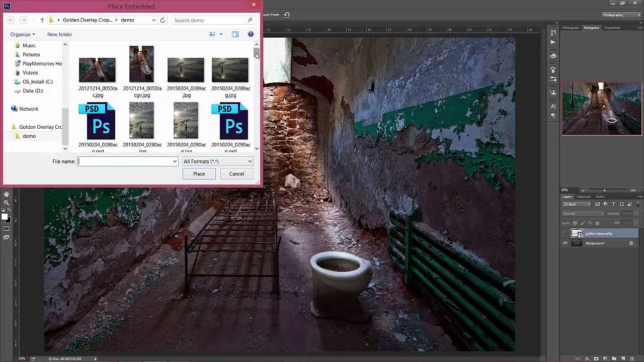Switch to the Navigator tab

(x=592, y=28)
